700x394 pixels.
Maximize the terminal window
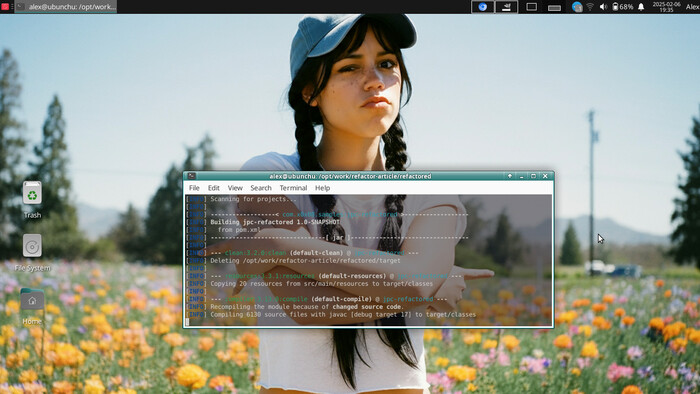click(x=533, y=176)
